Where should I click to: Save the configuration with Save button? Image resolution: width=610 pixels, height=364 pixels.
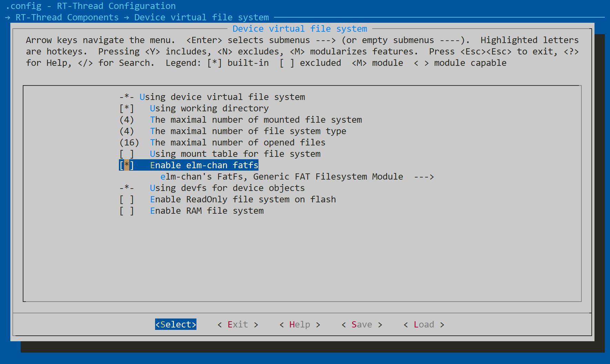point(362,324)
